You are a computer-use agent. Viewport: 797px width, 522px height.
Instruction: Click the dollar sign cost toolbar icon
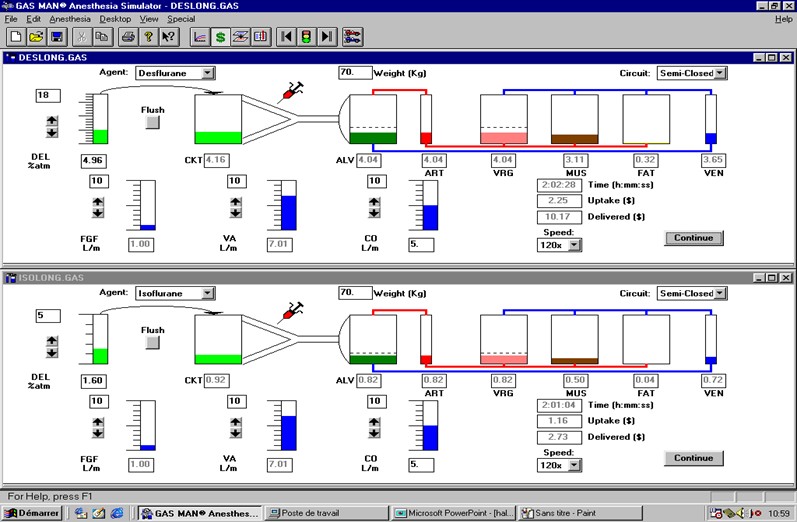click(x=220, y=37)
